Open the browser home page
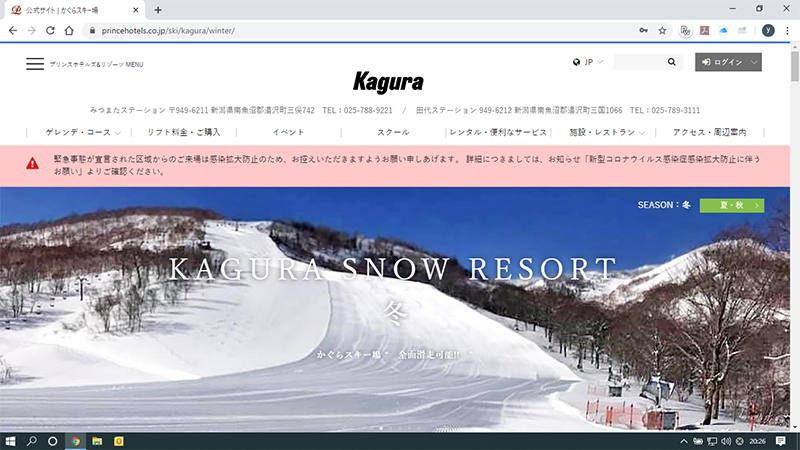This screenshot has width=800, height=450. [x=69, y=31]
